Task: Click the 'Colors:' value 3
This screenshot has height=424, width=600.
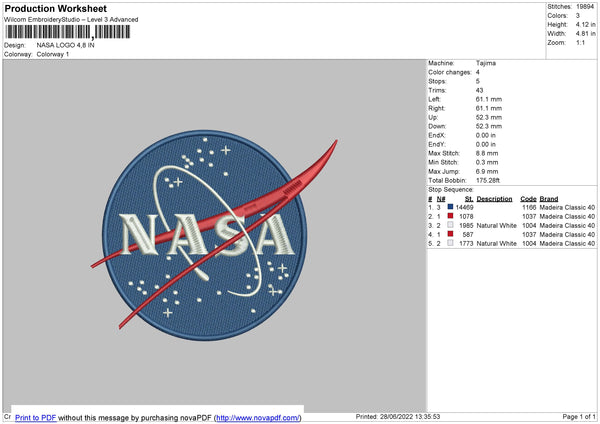Action: [x=578, y=16]
